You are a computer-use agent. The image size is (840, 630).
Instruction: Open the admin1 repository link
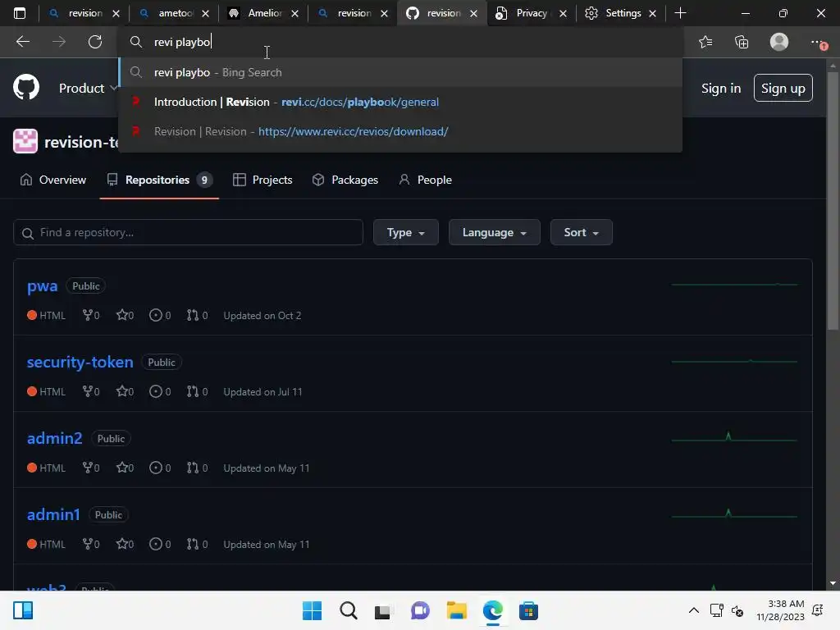53,514
